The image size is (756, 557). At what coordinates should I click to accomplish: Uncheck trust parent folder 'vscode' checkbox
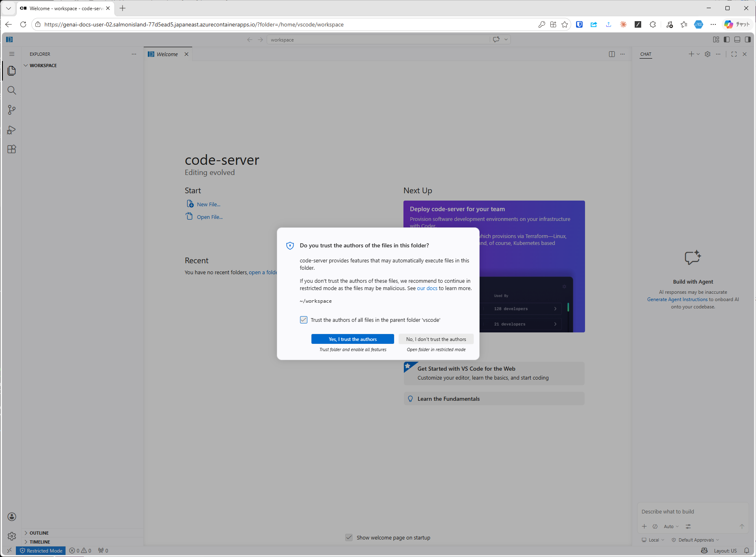pyautogui.click(x=304, y=320)
